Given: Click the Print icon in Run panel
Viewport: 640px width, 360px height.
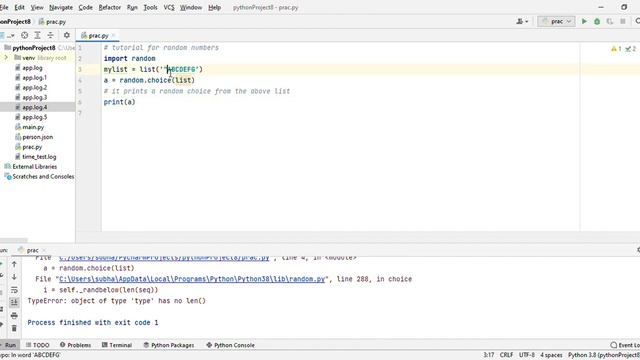Looking at the screenshot, I should (14, 316).
